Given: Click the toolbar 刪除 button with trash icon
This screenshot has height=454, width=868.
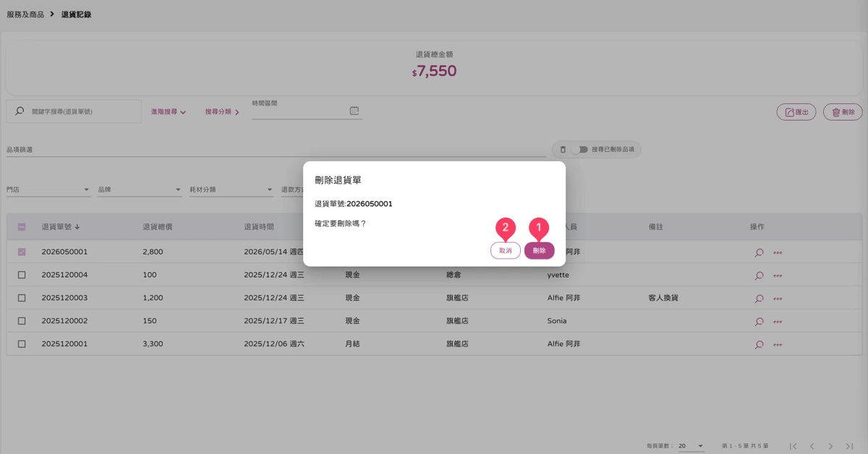Looking at the screenshot, I should (843, 112).
